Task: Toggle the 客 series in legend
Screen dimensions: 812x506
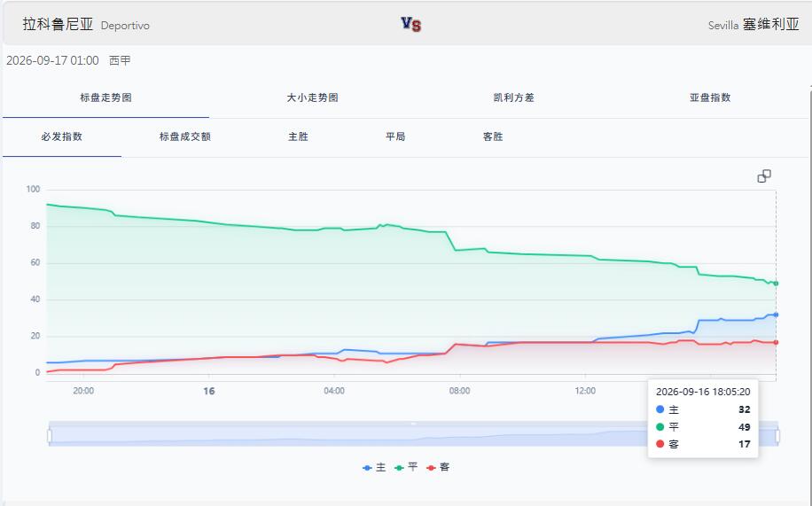Action: pyautogui.click(x=438, y=467)
